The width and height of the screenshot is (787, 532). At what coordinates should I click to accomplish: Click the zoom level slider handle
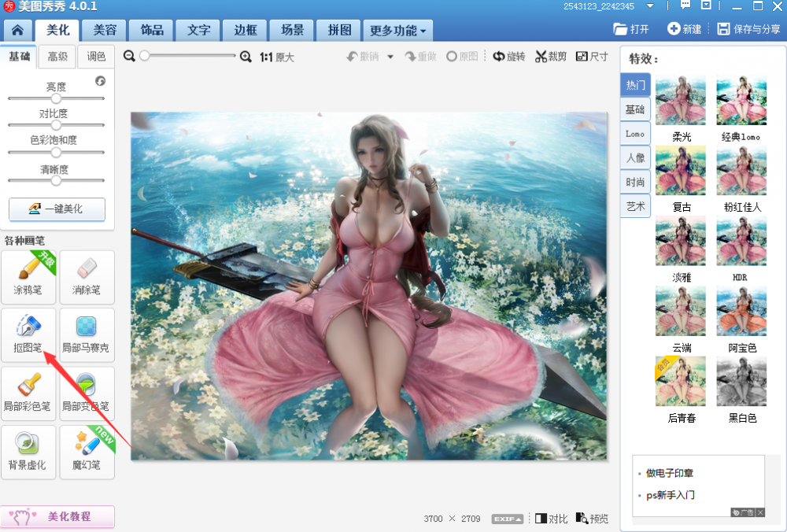(x=145, y=56)
